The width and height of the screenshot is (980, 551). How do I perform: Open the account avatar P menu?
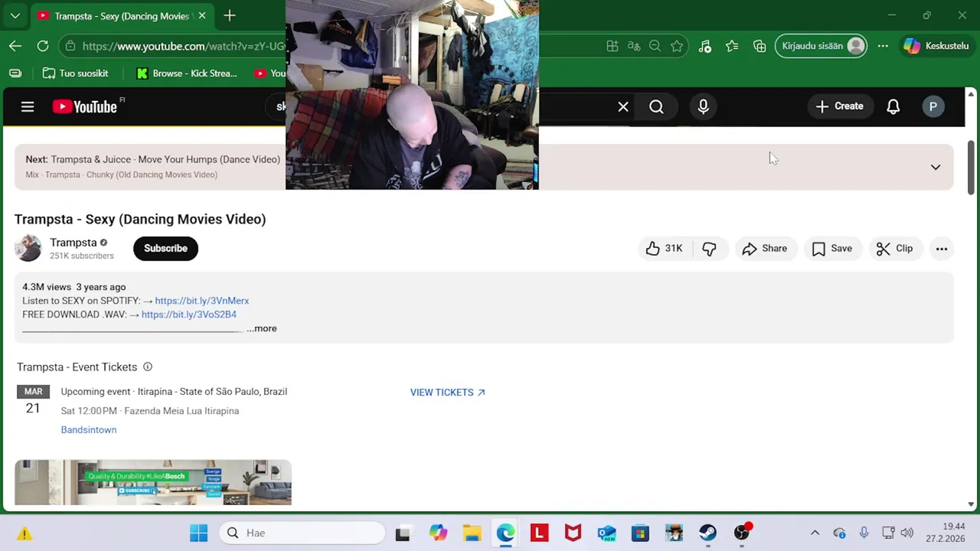click(x=933, y=107)
